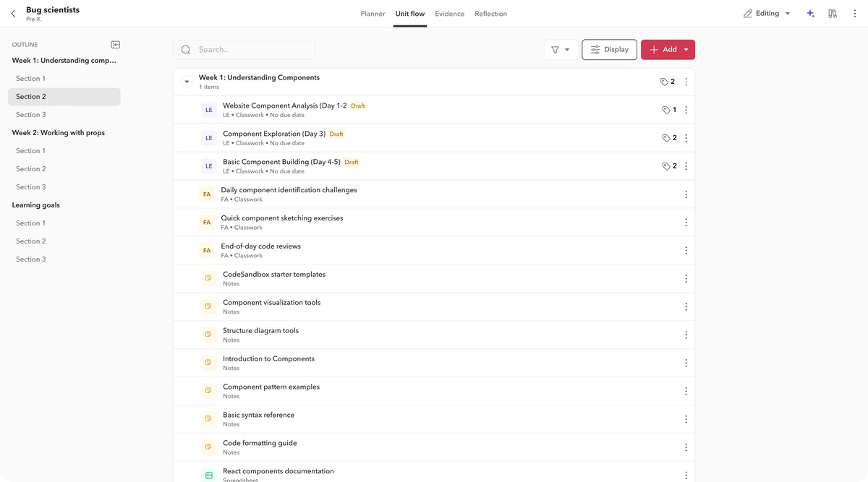868x482 pixels.
Task: Click the LE icon of Website Component Analysis
Action: [209, 110]
